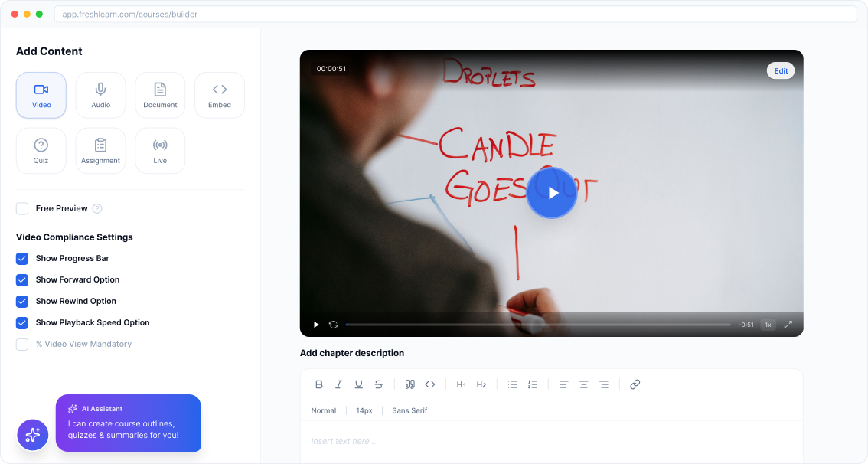Apply Heading 1 style
Screen dimensions: 868x464
click(x=461, y=384)
